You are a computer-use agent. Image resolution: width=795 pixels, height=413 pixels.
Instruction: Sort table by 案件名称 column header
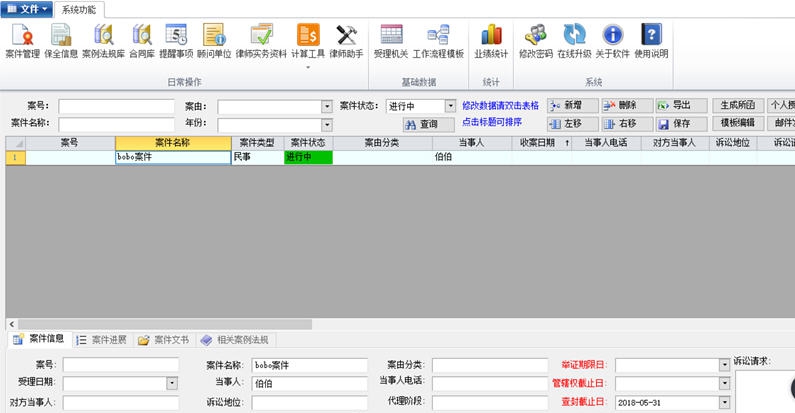[x=173, y=143]
